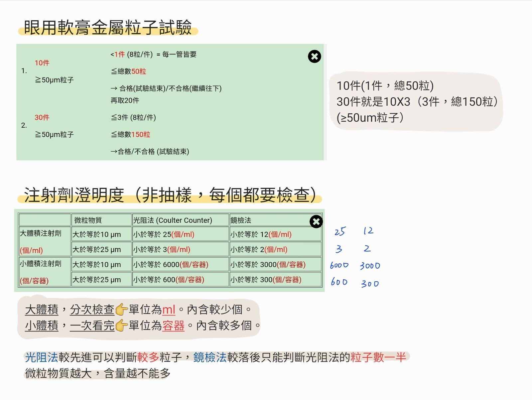The height and width of the screenshot is (400, 532).
Task: Click handwritten blue number 600
Action: tap(339, 282)
